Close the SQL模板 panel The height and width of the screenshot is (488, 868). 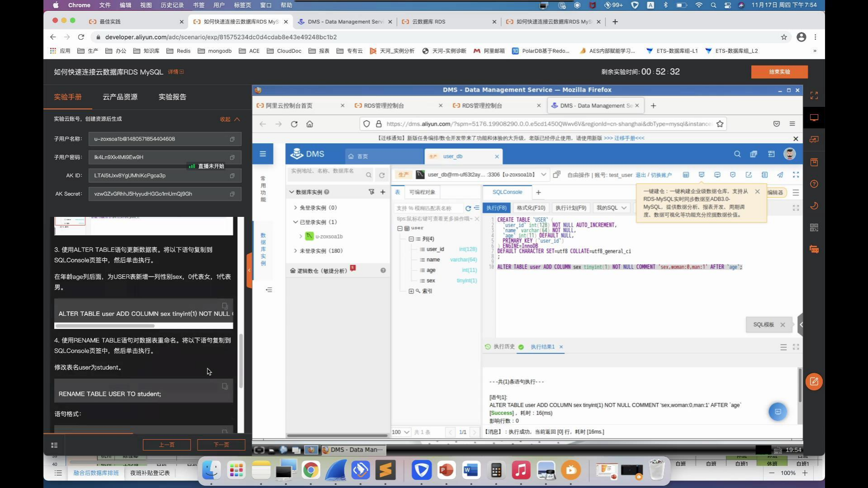[783, 325]
